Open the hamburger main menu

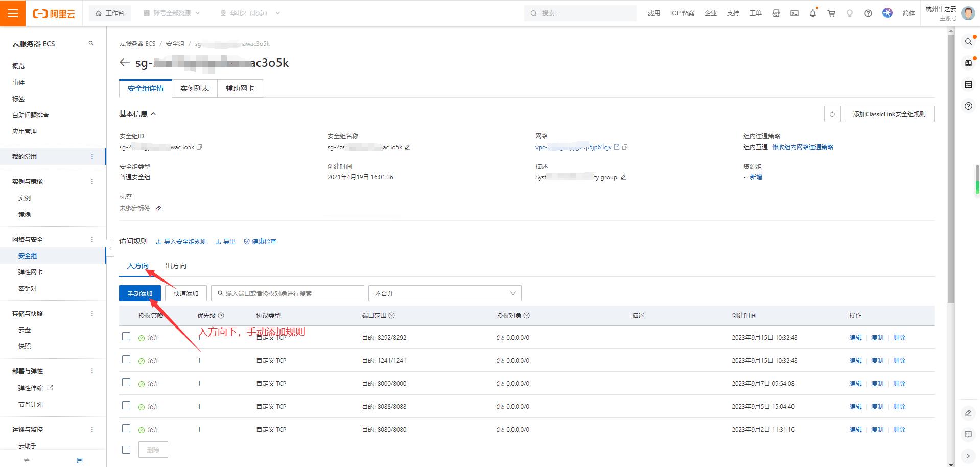13,13
